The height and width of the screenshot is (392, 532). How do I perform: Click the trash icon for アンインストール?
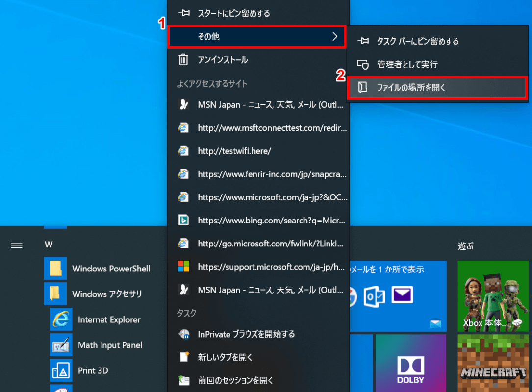[x=183, y=60]
